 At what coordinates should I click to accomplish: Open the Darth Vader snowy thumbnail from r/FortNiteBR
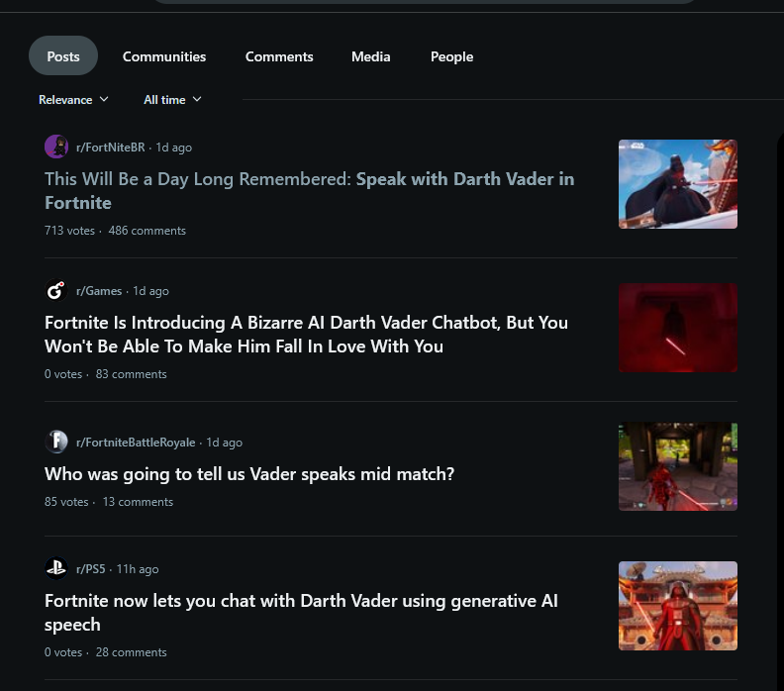coord(677,184)
